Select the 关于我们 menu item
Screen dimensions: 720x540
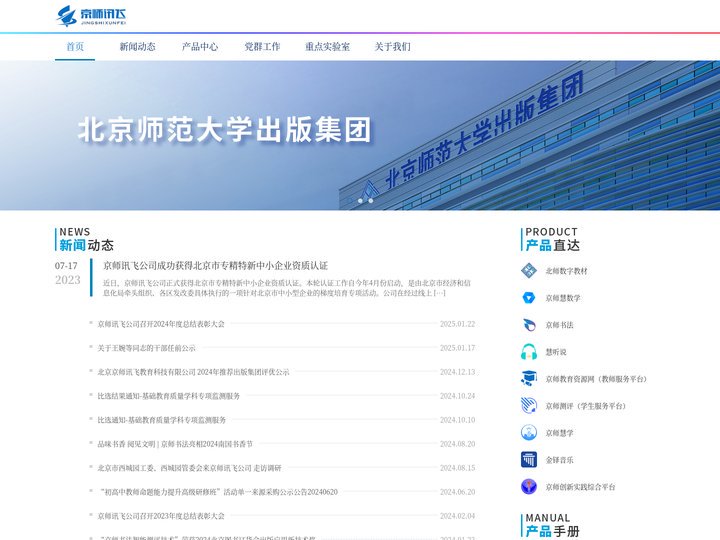tap(393, 46)
